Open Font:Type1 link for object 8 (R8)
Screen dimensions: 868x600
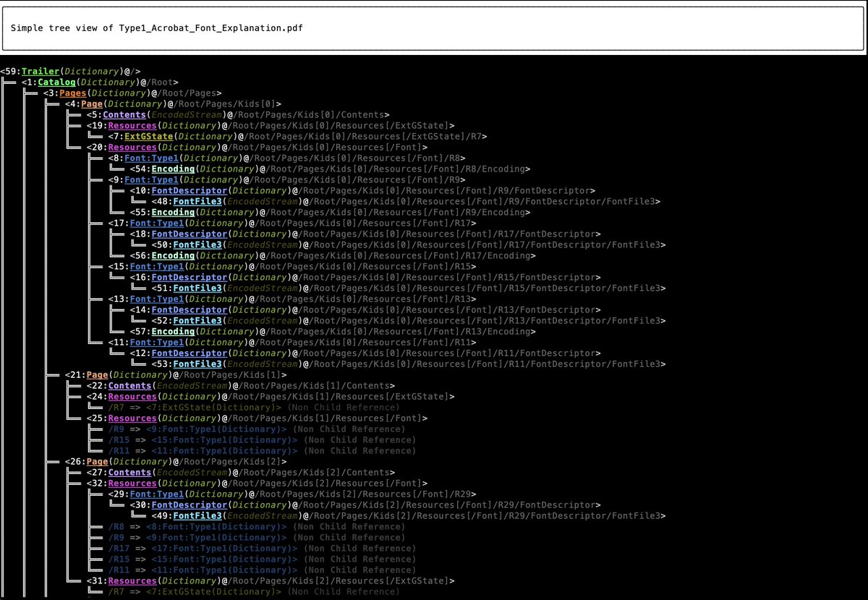[x=151, y=159]
